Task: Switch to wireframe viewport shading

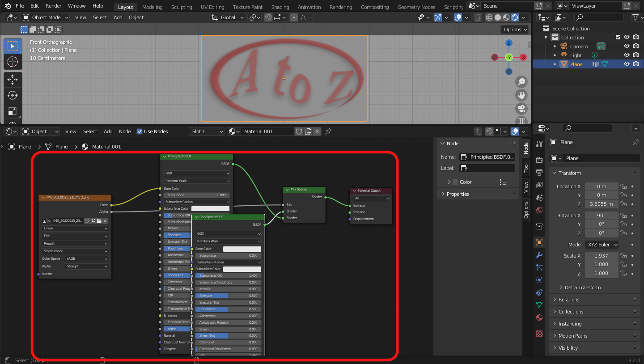Action: (x=489, y=17)
